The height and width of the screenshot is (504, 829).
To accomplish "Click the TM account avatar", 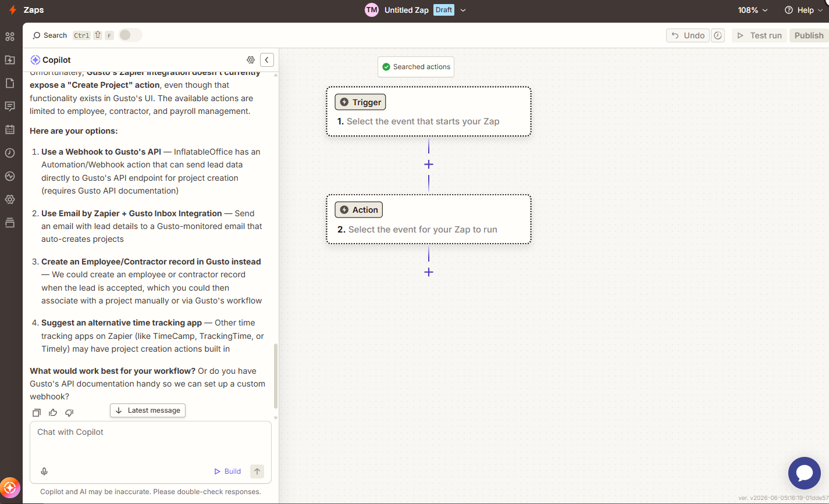I will pos(372,10).
